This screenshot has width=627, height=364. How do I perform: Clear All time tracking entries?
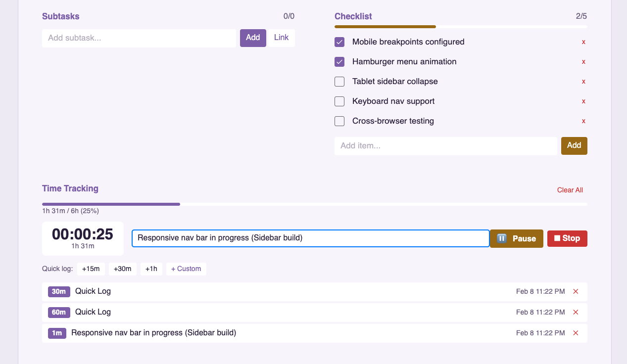(570, 190)
